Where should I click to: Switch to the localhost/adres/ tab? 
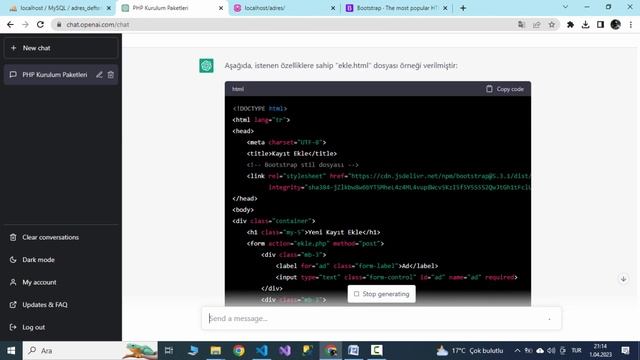284,8
